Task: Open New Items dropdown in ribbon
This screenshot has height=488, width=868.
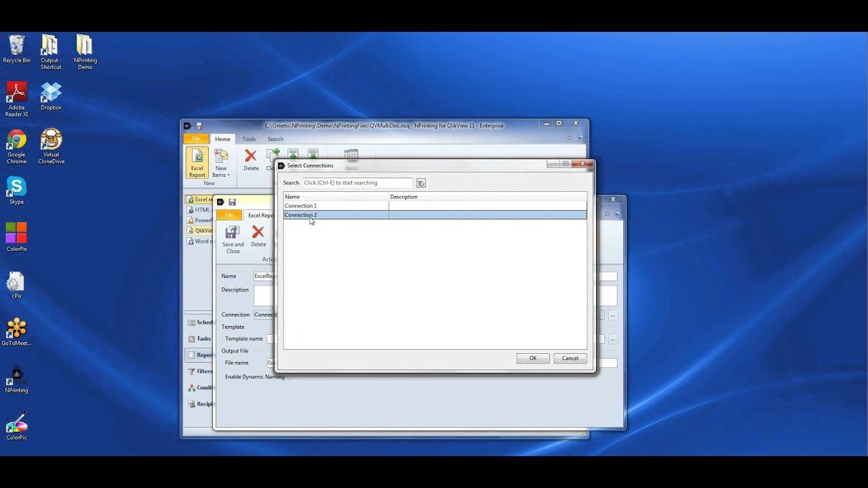Action: 221,163
